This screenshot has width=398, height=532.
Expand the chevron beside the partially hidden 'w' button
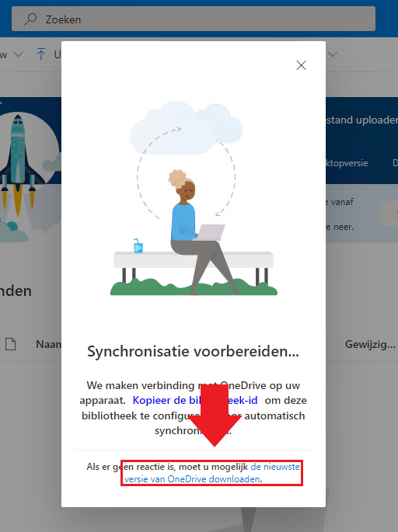click(x=19, y=54)
